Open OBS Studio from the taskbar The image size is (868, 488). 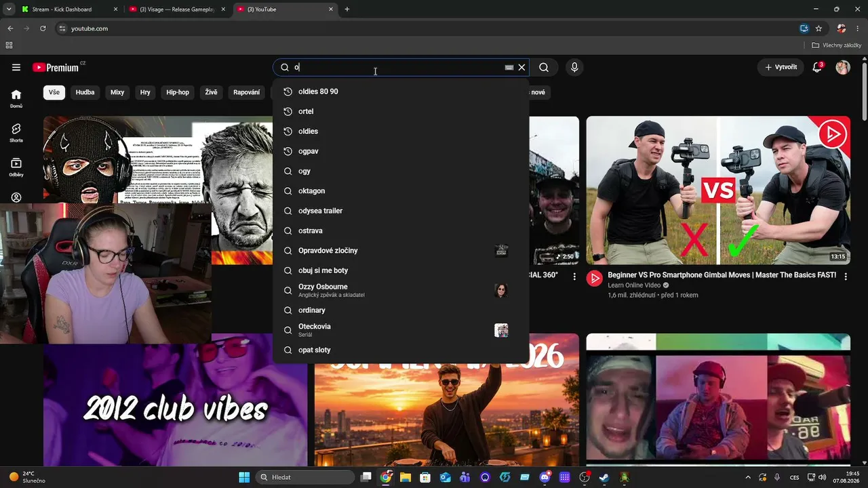tap(585, 477)
